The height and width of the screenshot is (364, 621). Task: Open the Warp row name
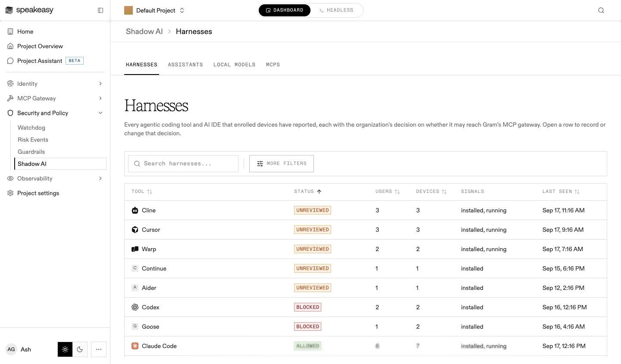[x=149, y=249]
